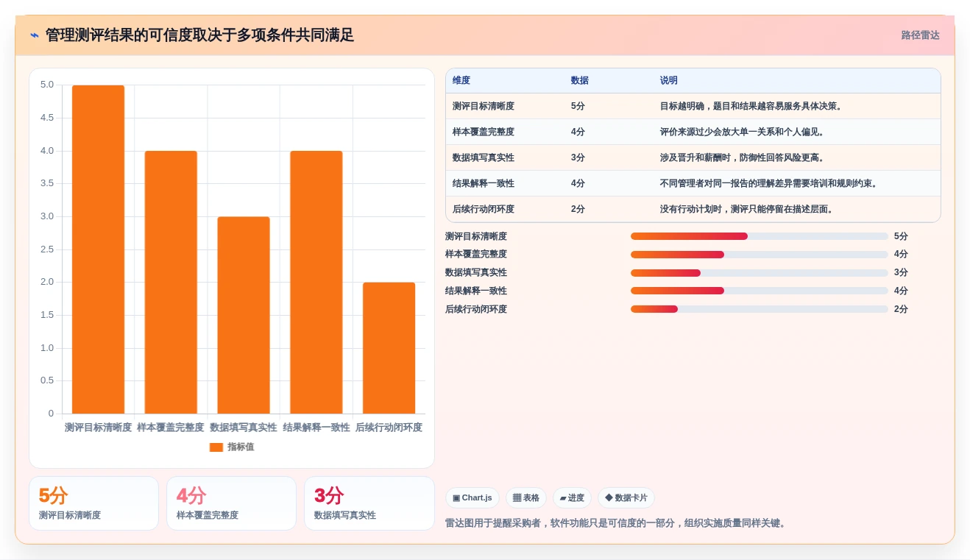The width and height of the screenshot is (970, 560).
Task: Click the 测评目标清晰度 bar in the chart
Action: tap(98, 249)
